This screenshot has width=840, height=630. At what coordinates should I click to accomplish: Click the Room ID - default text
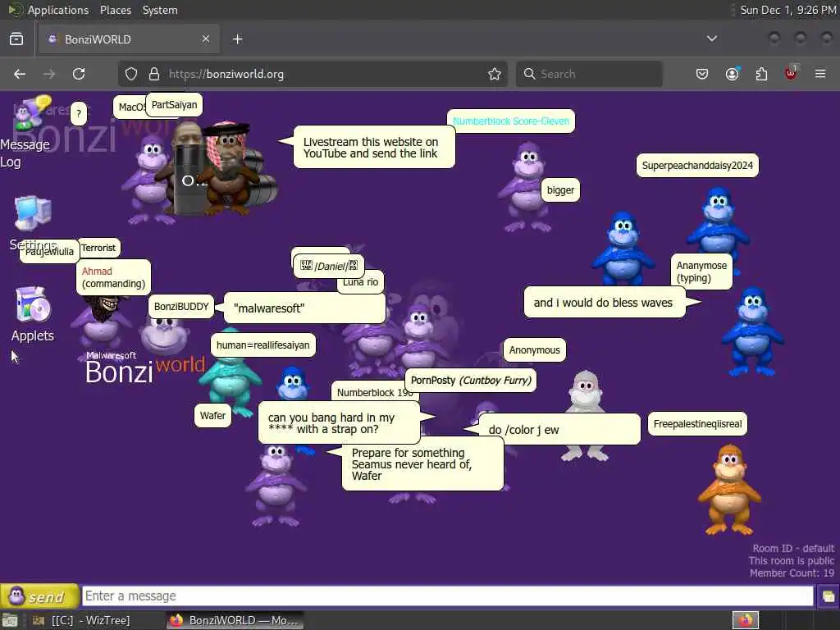(793, 549)
